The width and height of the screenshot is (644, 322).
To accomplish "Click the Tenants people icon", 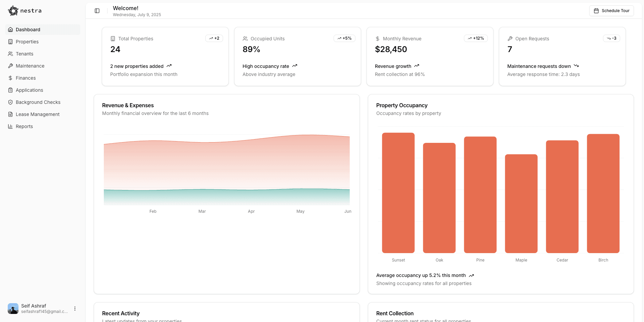I will [x=10, y=54].
